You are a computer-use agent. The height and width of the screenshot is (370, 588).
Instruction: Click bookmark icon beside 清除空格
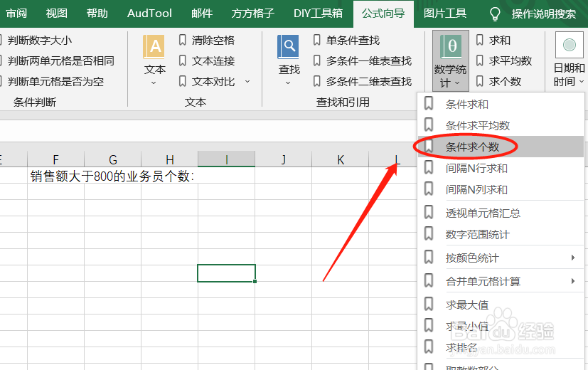[x=182, y=40]
